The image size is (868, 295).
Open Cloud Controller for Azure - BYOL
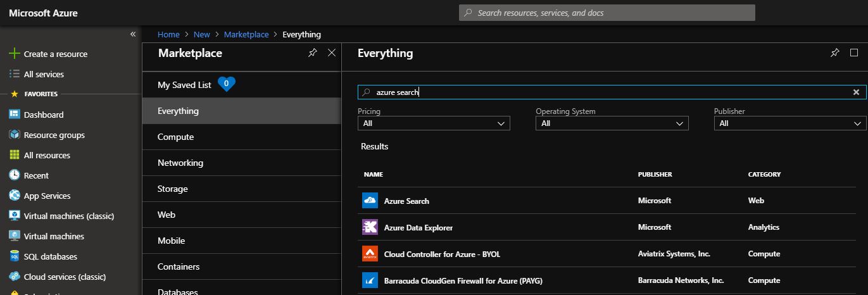click(x=443, y=254)
